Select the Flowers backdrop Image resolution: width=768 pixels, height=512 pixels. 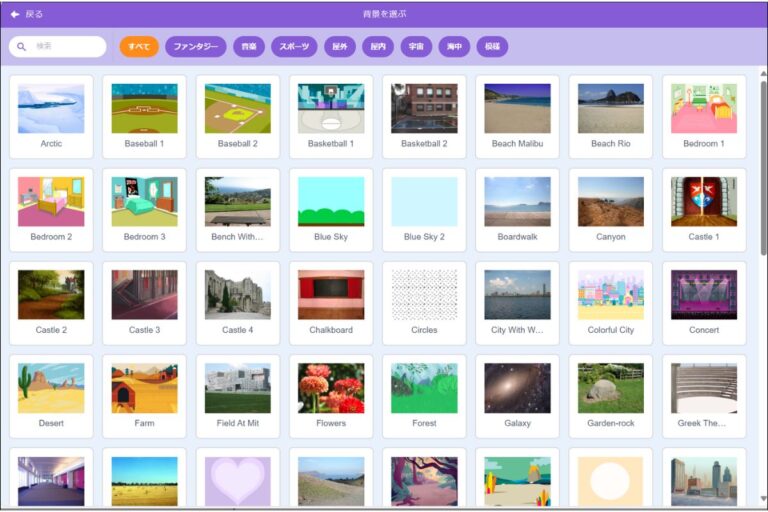331,395
